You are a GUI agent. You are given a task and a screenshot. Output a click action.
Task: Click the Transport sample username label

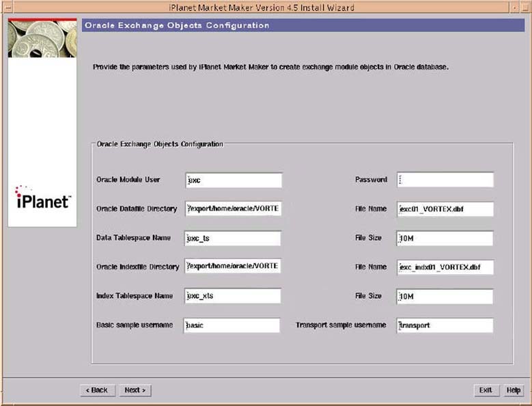click(x=341, y=325)
